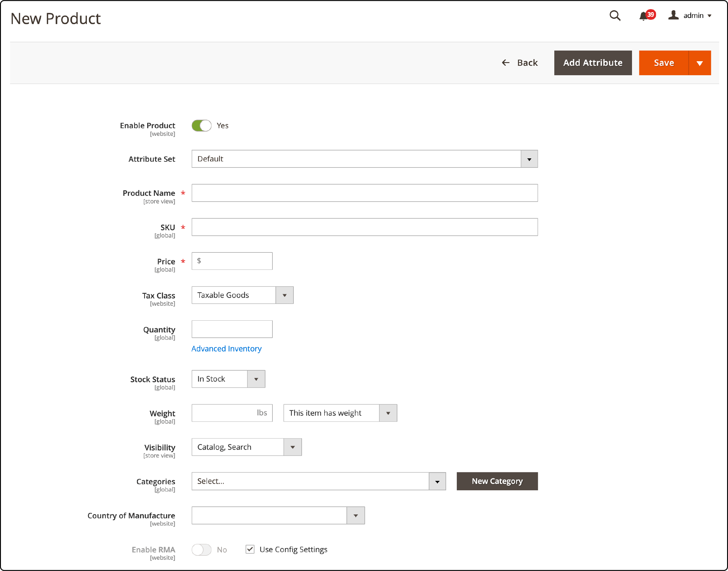Viewport: 728px width, 571px height.
Task: Click the Advanced Inventory link icon
Action: pos(227,348)
